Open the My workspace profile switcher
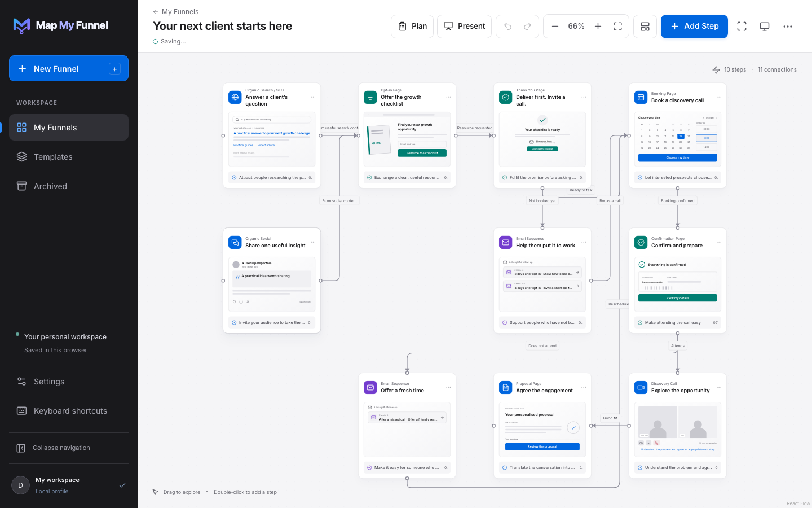The height and width of the screenshot is (508, 812). coord(69,485)
